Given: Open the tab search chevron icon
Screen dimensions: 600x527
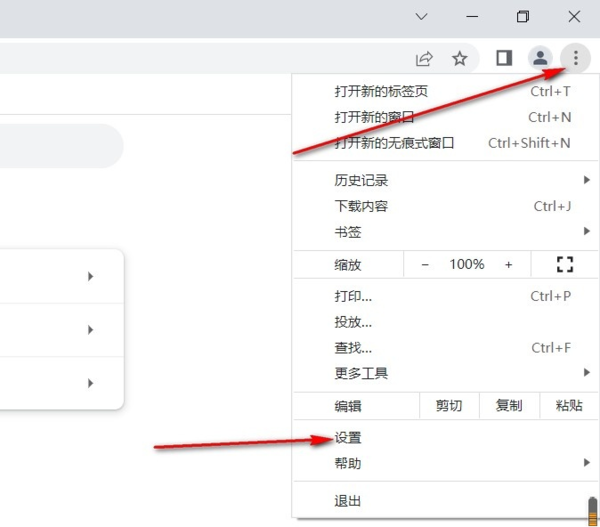Looking at the screenshot, I should pos(422,17).
